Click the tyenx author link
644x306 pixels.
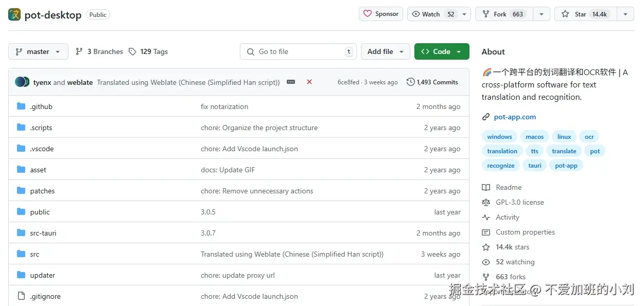click(x=42, y=82)
